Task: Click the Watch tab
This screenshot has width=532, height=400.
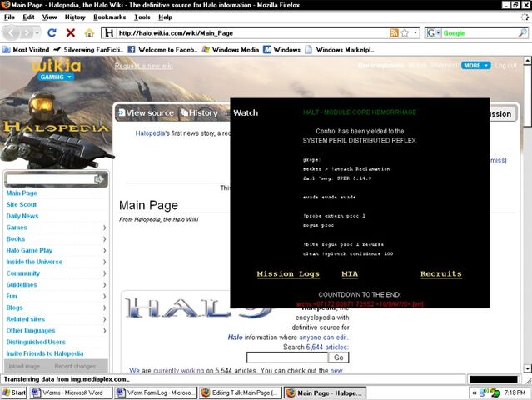Action: click(246, 113)
